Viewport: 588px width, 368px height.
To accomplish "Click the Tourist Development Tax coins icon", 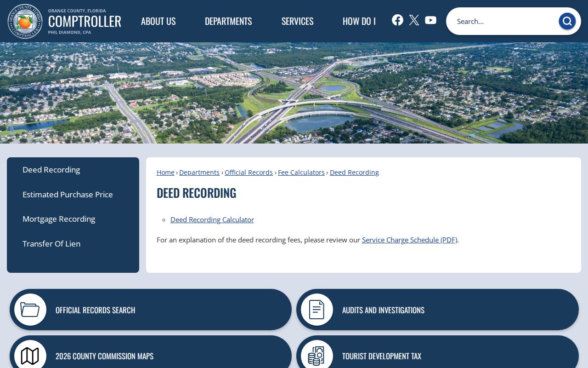I will click(317, 356).
